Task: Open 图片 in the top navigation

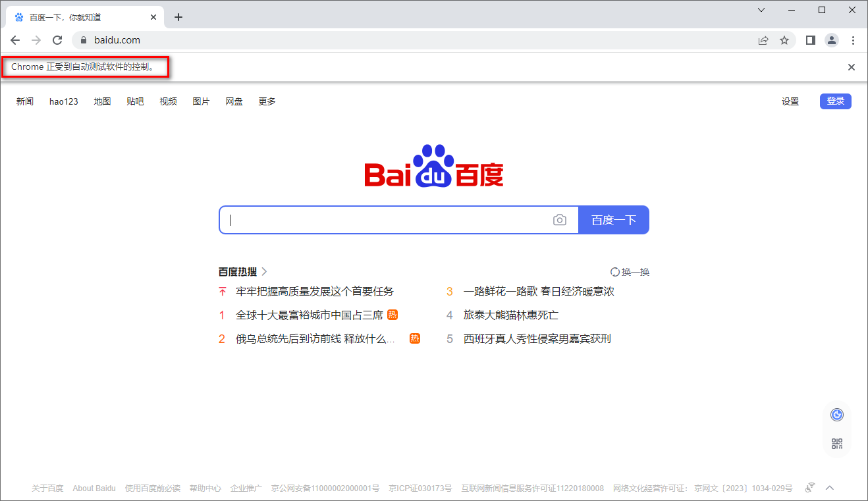Action: click(201, 101)
